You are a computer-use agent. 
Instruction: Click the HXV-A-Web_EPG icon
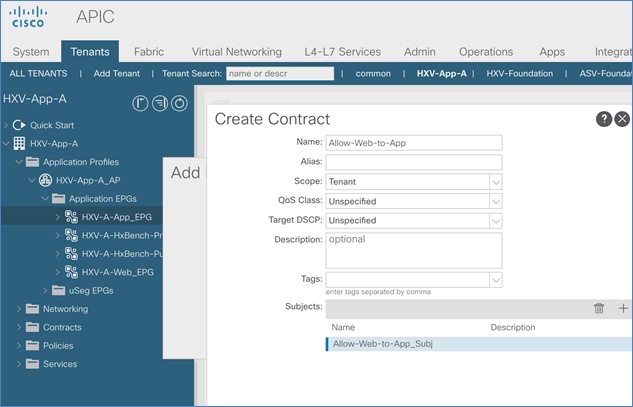pyautogui.click(x=71, y=272)
